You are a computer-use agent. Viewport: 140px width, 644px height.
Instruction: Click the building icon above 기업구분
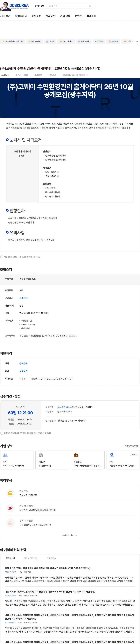[41, 455]
